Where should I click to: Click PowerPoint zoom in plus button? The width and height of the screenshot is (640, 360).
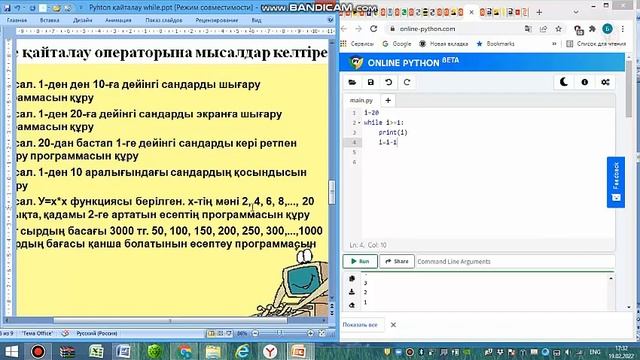(310, 333)
